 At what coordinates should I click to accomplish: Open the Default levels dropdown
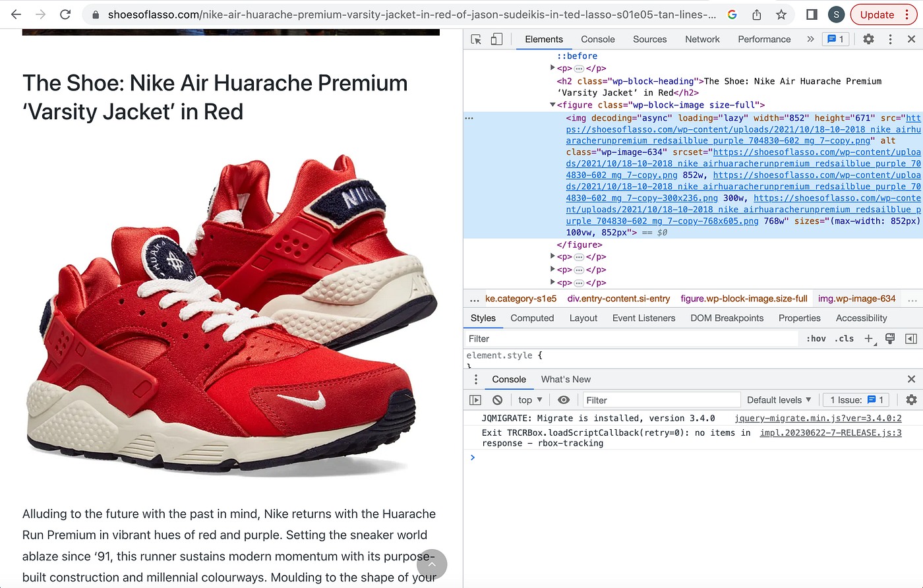[x=779, y=400]
